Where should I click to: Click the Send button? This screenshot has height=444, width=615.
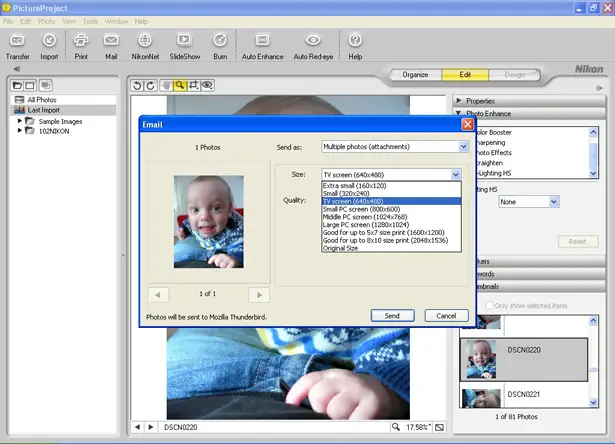[x=392, y=316]
